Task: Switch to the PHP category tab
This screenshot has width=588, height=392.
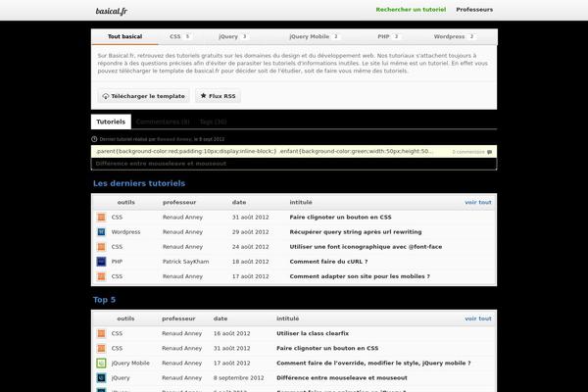Action: [388, 36]
